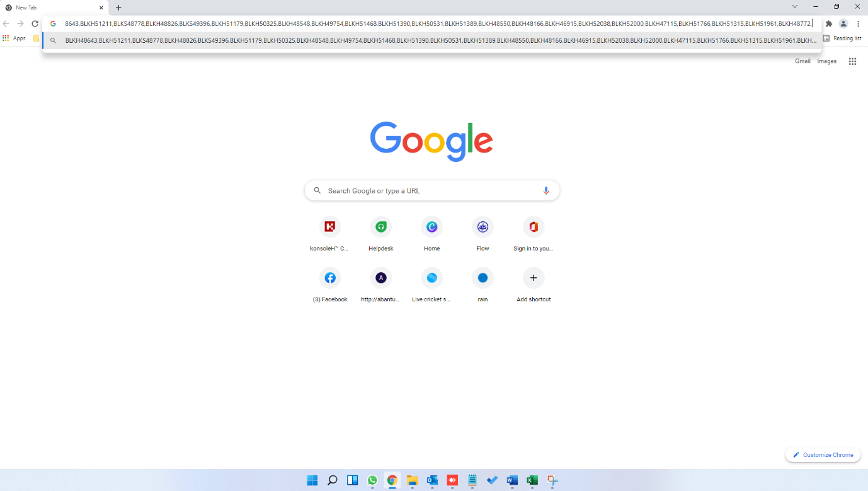This screenshot has height=491, width=868.
Task: Open the Helpdesk shortcut
Action: tap(380, 233)
